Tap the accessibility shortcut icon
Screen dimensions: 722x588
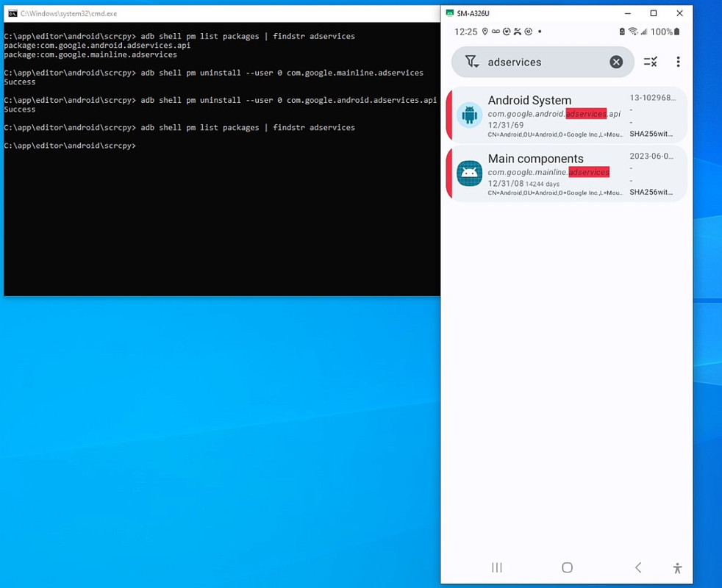[677, 567]
